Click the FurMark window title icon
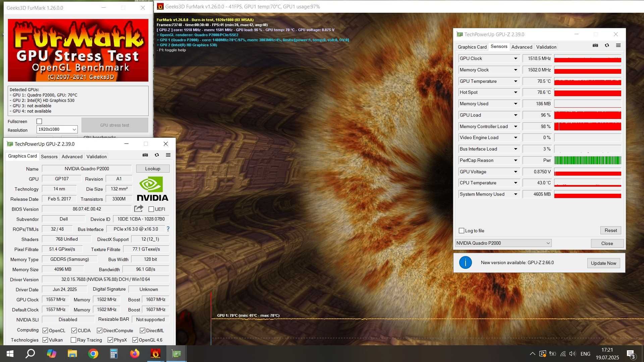644x362 pixels. (160, 6)
